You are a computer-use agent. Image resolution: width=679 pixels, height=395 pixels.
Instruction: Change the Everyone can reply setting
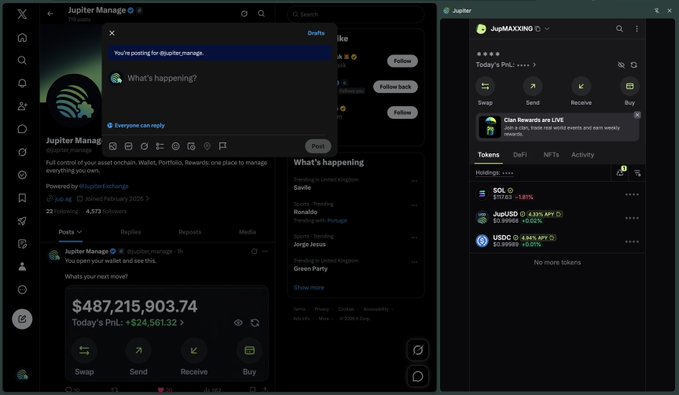pos(136,126)
